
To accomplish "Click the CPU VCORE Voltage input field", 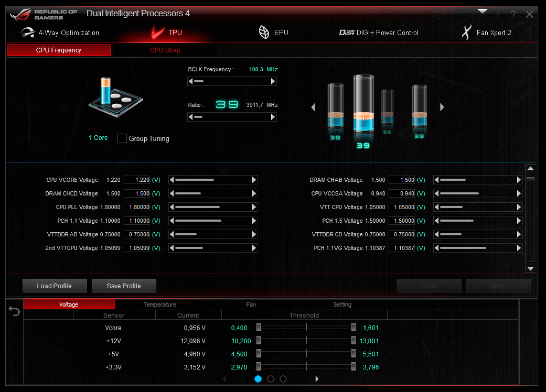I will point(136,180).
